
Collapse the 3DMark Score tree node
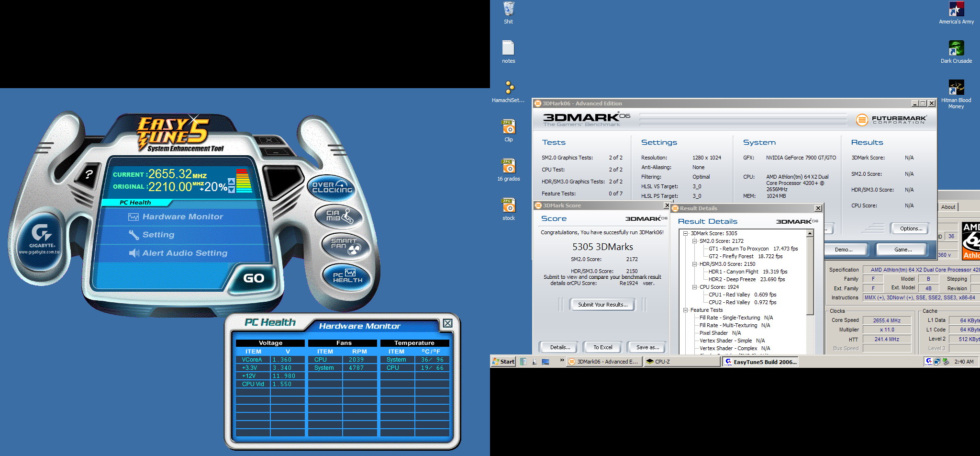(685, 234)
